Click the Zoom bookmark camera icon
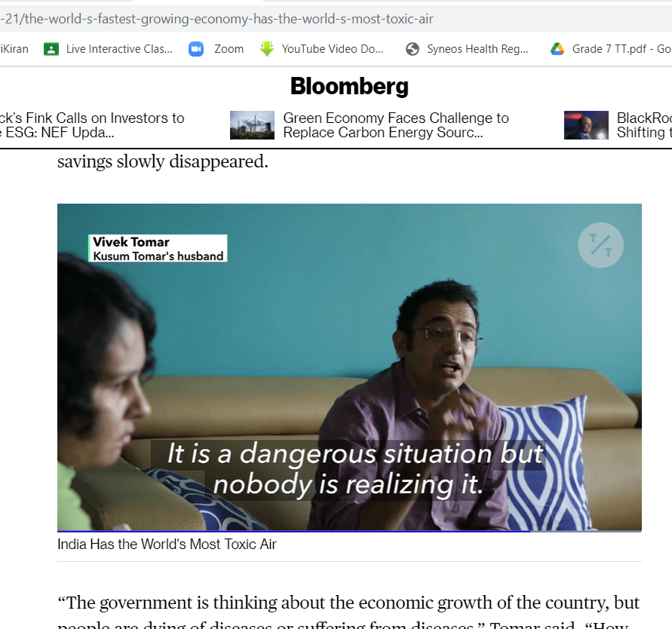This screenshot has height=629, width=672. (x=196, y=49)
